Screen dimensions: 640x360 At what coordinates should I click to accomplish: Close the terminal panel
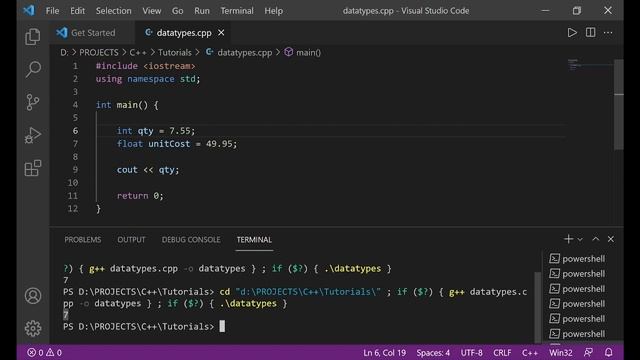point(611,239)
